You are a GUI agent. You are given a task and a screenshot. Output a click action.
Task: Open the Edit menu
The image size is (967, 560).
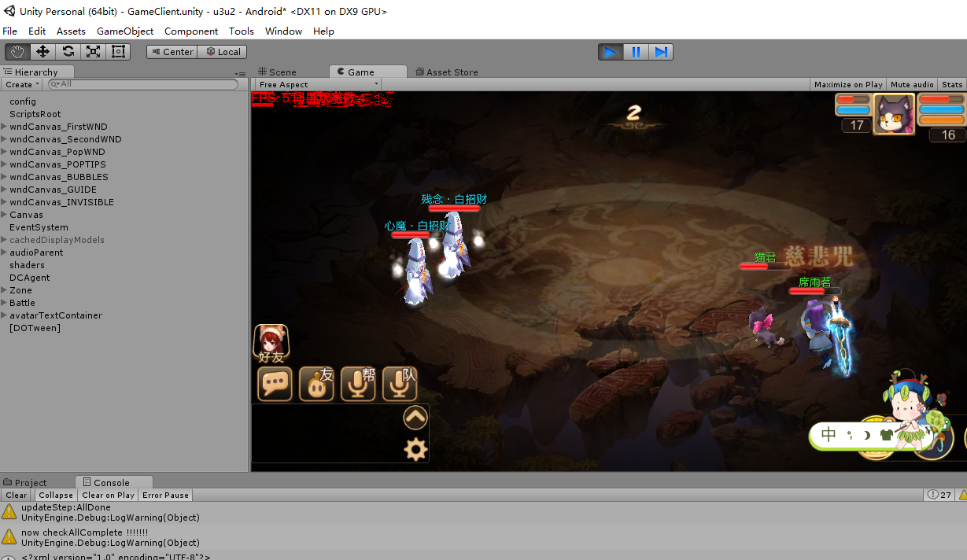tap(37, 31)
